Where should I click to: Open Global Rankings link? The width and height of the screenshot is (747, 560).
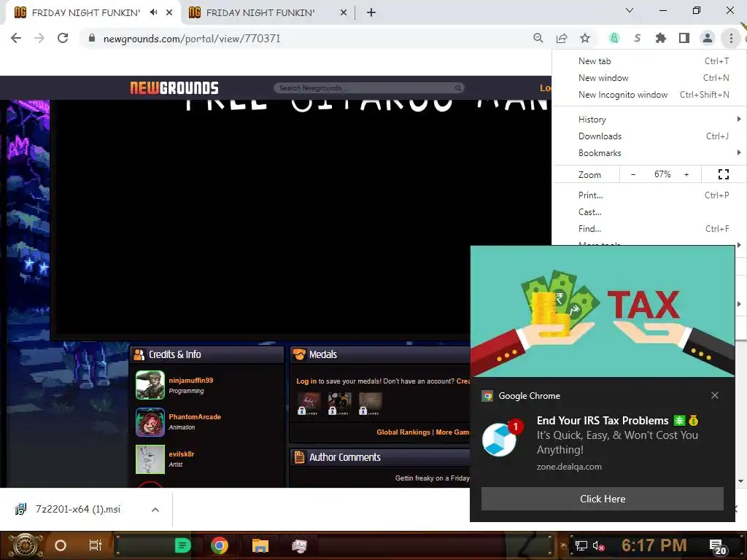tap(403, 432)
